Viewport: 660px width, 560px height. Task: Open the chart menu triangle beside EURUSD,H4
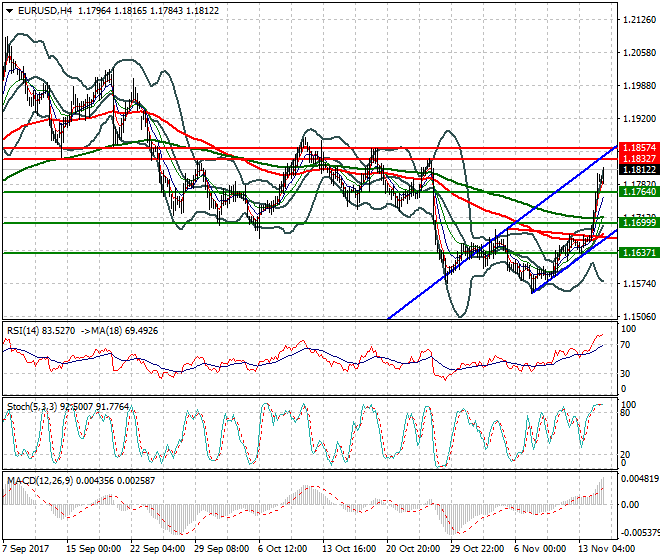(10, 11)
